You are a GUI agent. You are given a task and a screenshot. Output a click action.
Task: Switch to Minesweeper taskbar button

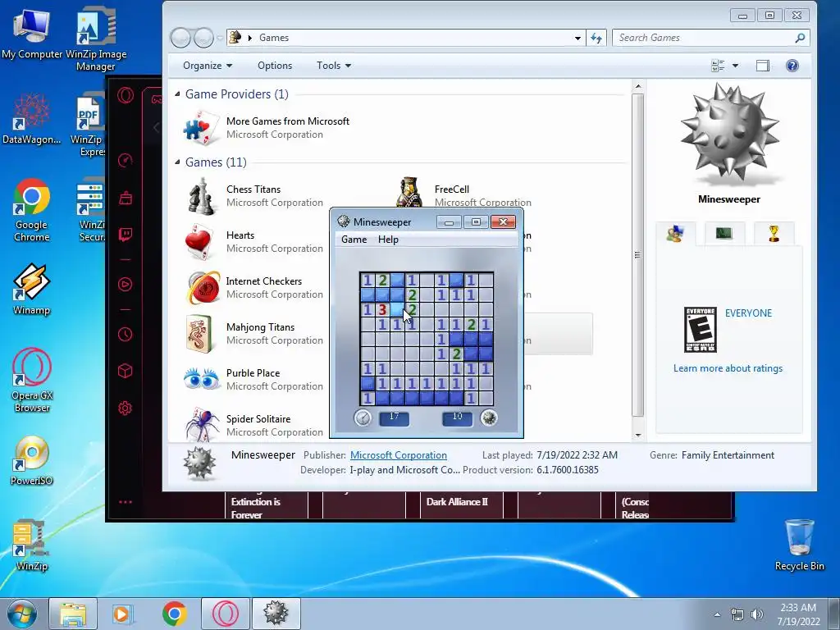pos(276,614)
